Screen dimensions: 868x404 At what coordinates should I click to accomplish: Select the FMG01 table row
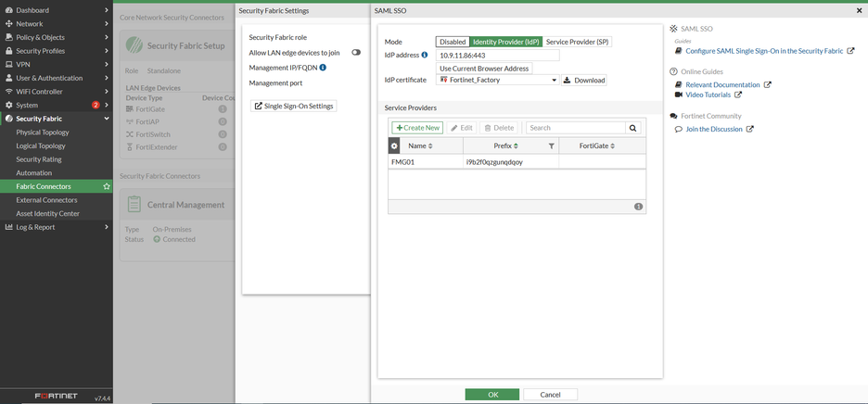(x=517, y=162)
